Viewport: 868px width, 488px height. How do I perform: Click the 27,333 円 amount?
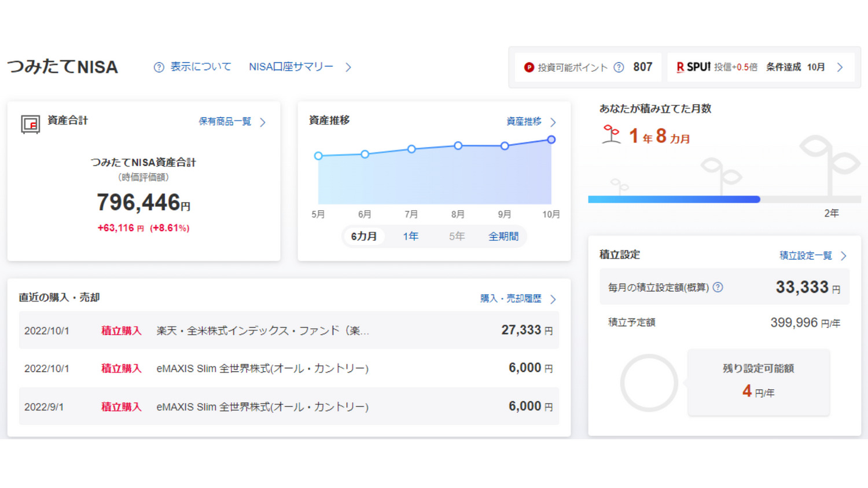pyautogui.click(x=527, y=330)
